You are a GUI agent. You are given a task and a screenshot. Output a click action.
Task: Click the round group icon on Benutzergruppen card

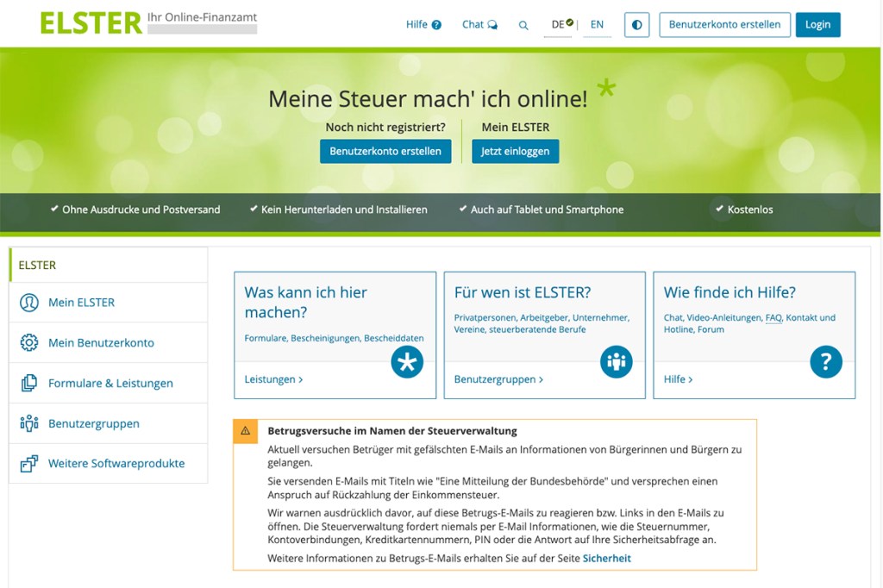pyautogui.click(x=617, y=361)
